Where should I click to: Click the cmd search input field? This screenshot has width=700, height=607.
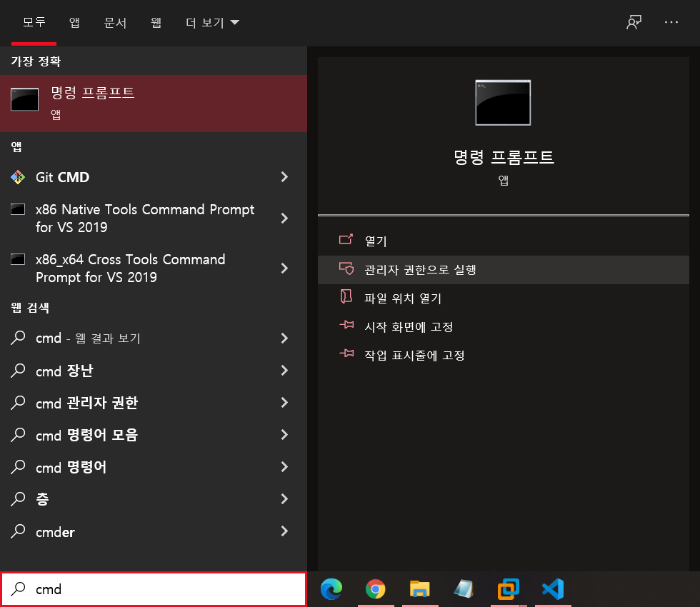tap(153, 589)
